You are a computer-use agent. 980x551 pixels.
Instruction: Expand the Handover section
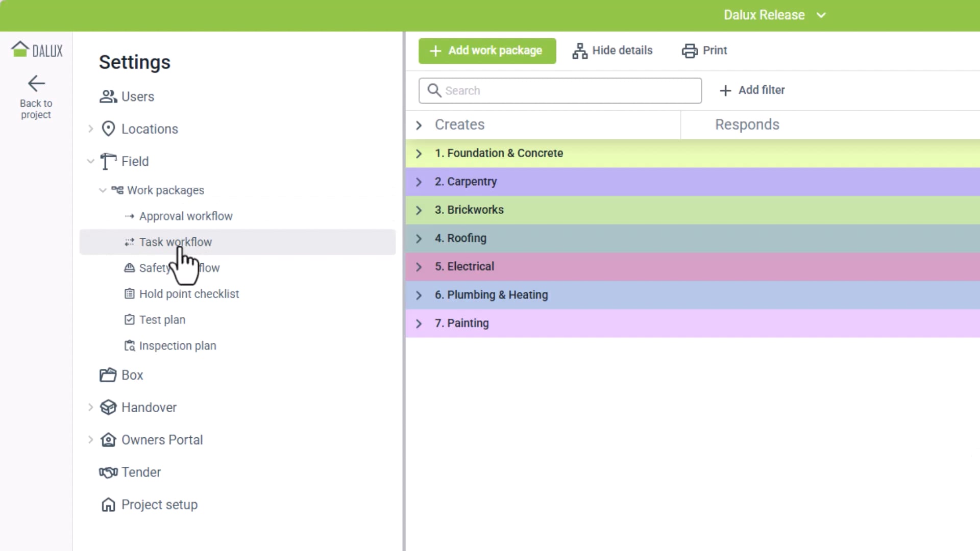click(91, 407)
